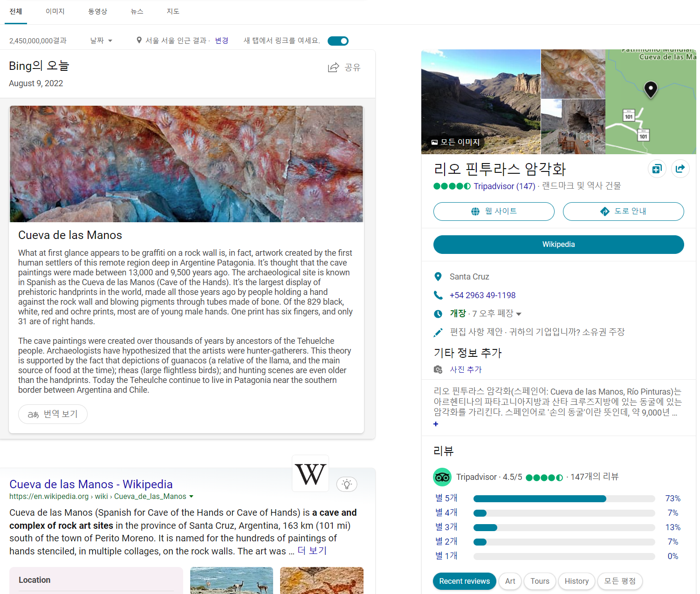Click the phone icon beside +54 2963 49-1198
The width and height of the screenshot is (700, 594).
click(438, 295)
